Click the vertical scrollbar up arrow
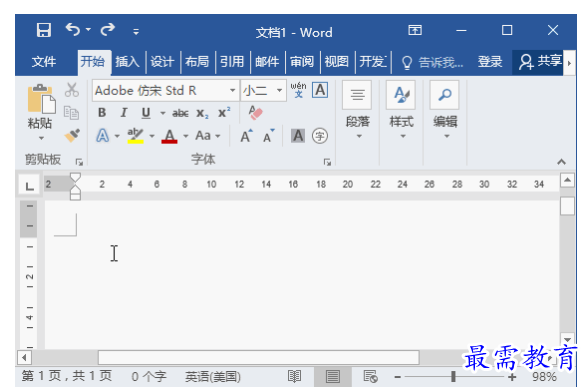The height and width of the screenshot is (389, 586). (567, 180)
